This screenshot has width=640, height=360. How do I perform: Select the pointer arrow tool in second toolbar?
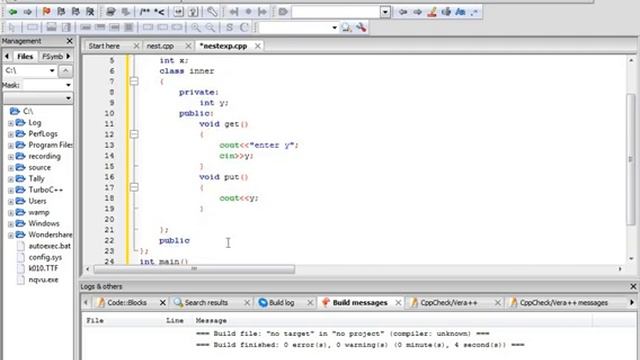pos(12,27)
